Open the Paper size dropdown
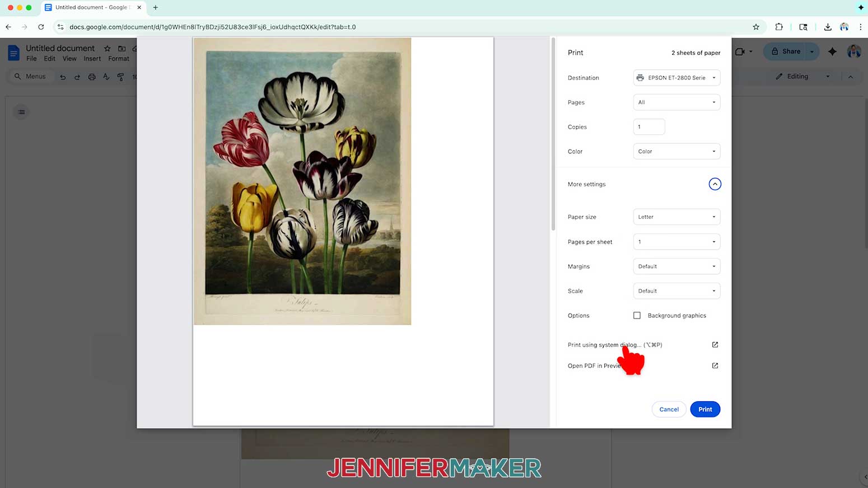The image size is (868, 488). tap(676, 217)
